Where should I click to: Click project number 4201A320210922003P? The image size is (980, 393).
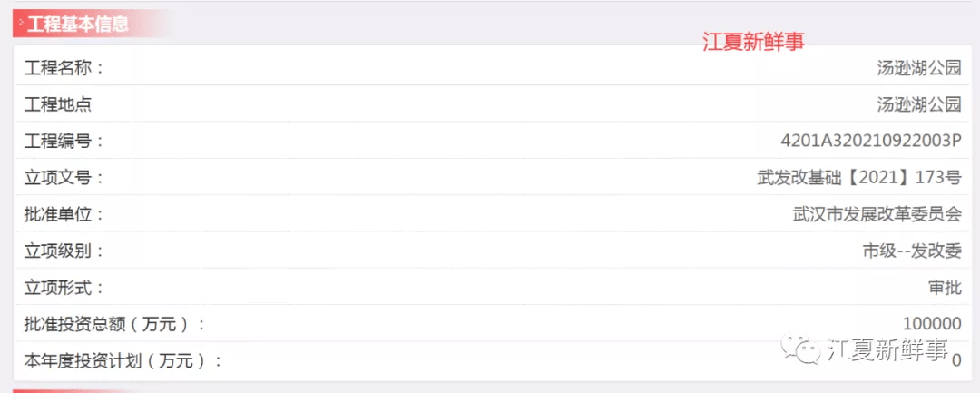[870, 141]
